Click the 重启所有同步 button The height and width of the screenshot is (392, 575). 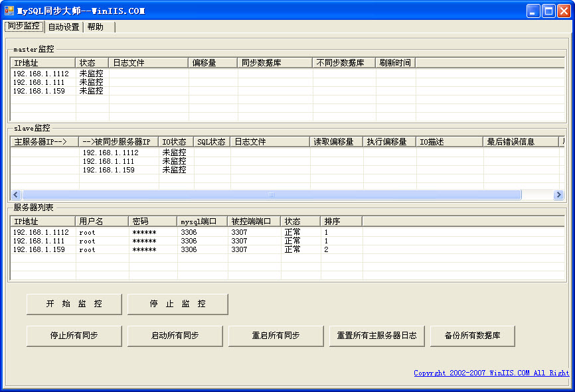point(276,336)
